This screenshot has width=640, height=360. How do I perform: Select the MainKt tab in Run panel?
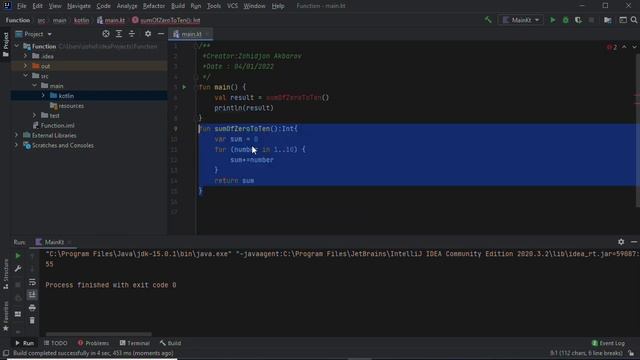point(53,242)
